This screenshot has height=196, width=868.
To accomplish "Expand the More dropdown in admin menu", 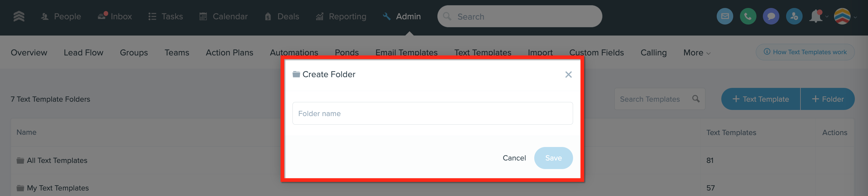I will (697, 53).
